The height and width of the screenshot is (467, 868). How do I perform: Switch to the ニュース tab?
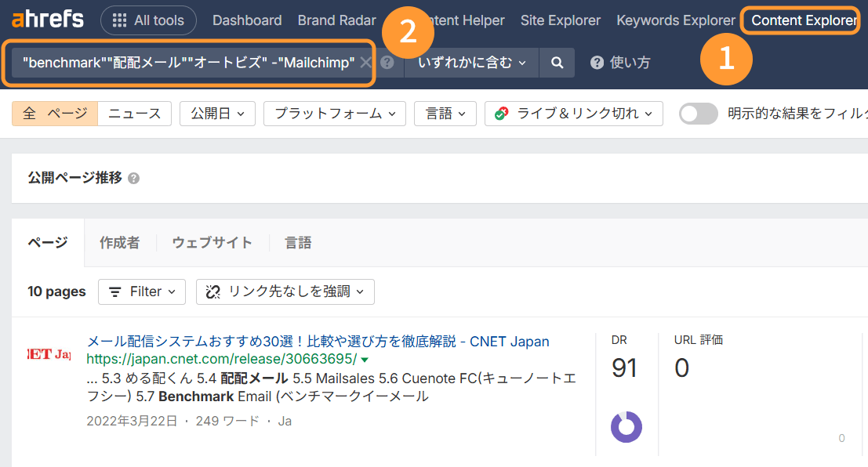[x=133, y=113]
